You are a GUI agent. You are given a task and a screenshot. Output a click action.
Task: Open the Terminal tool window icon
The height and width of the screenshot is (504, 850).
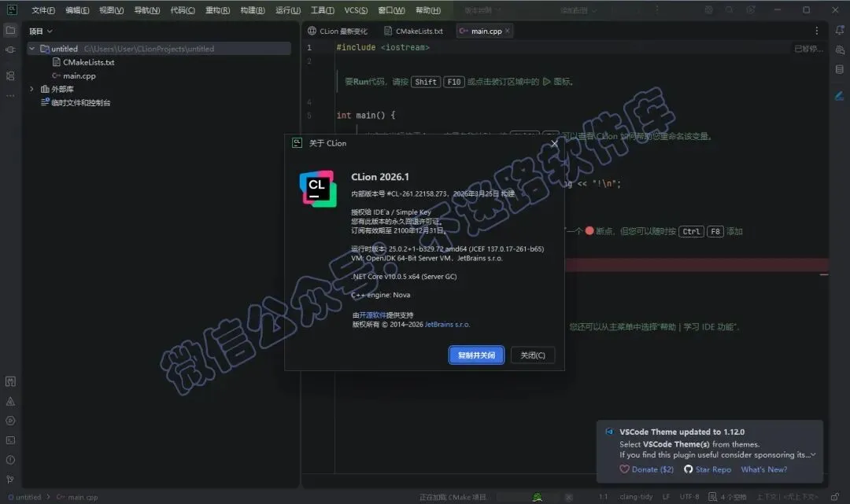pos(10,440)
